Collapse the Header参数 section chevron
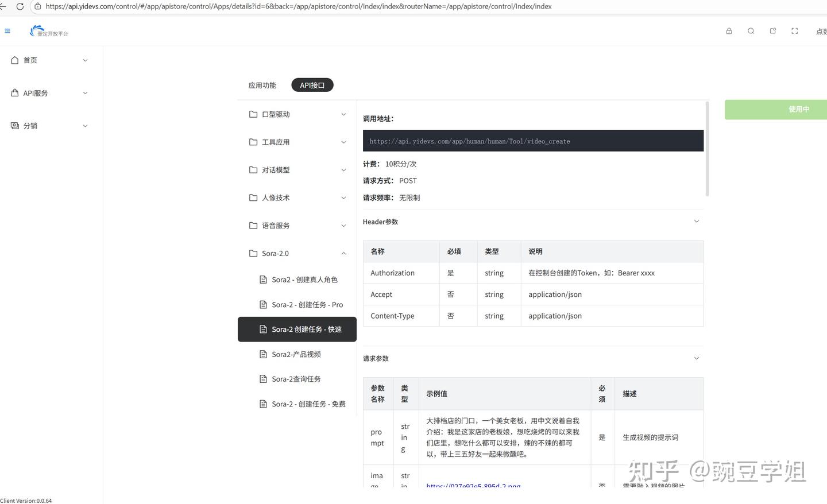827x504 pixels. pos(697,222)
